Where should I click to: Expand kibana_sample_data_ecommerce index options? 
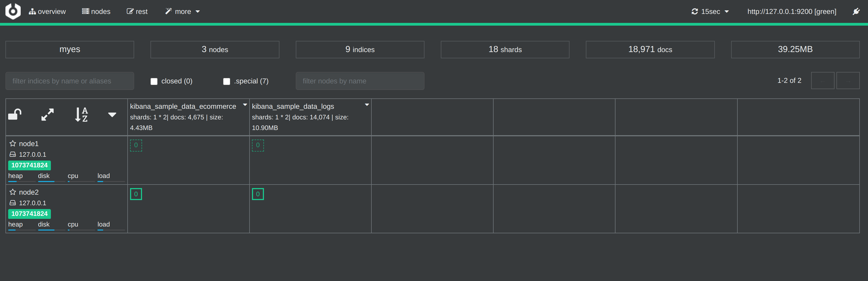click(245, 105)
